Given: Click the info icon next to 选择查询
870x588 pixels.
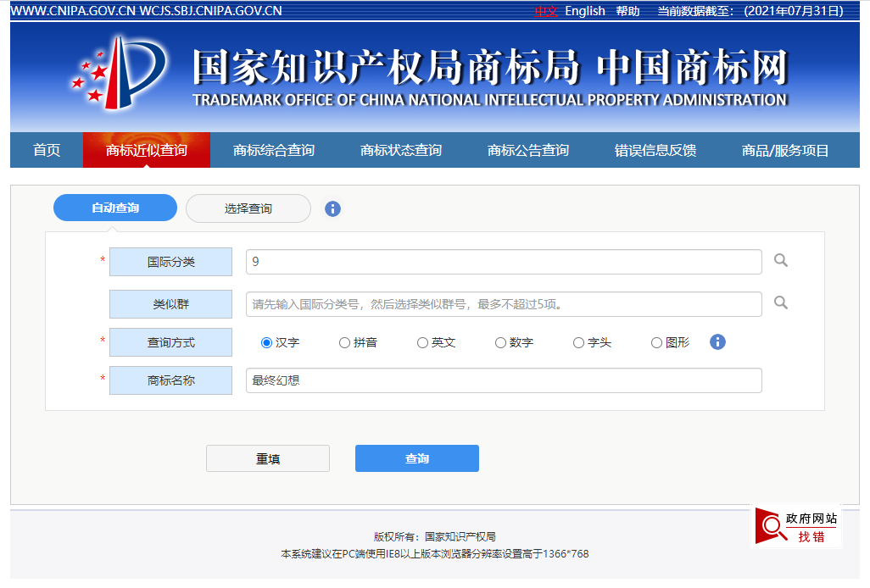Looking at the screenshot, I should click(332, 208).
